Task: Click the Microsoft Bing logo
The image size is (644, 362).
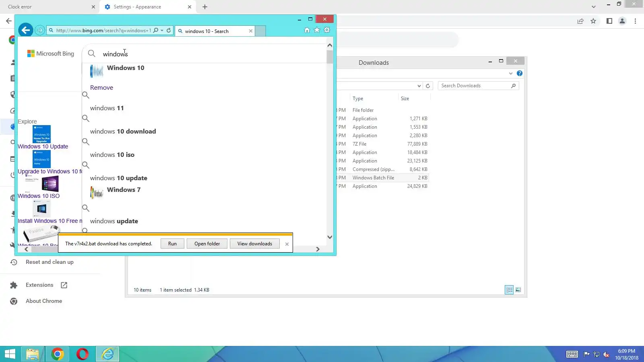Action: point(51,53)
